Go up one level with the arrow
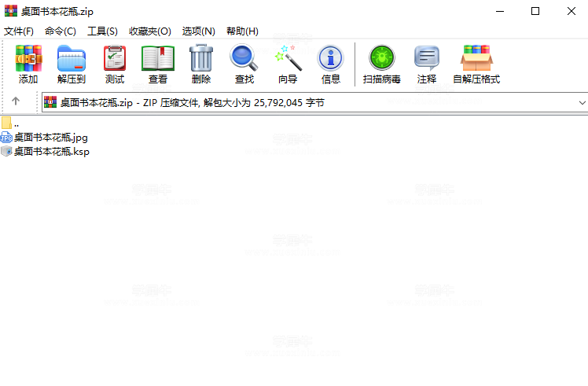Image resolution: width=588 pixels, height=386 pixels. [x=16, y=101]
